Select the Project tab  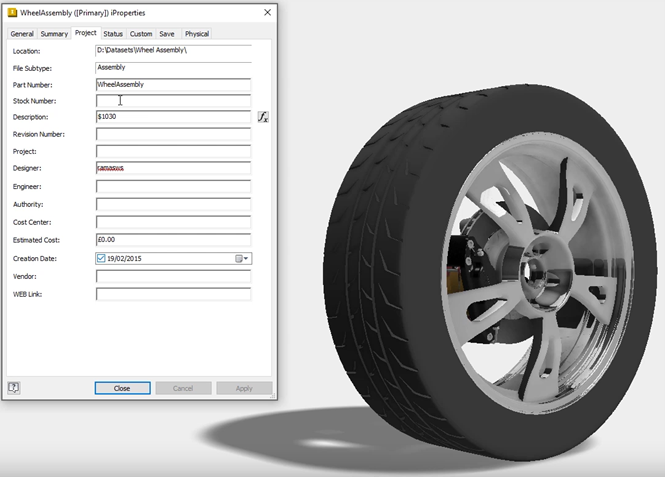(x=86, y=33)
